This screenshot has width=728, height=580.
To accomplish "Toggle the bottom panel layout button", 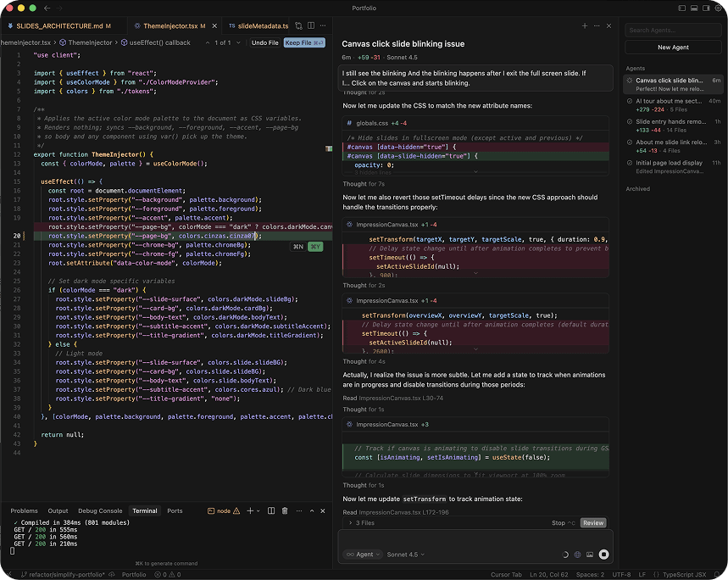I will (693, 8).
